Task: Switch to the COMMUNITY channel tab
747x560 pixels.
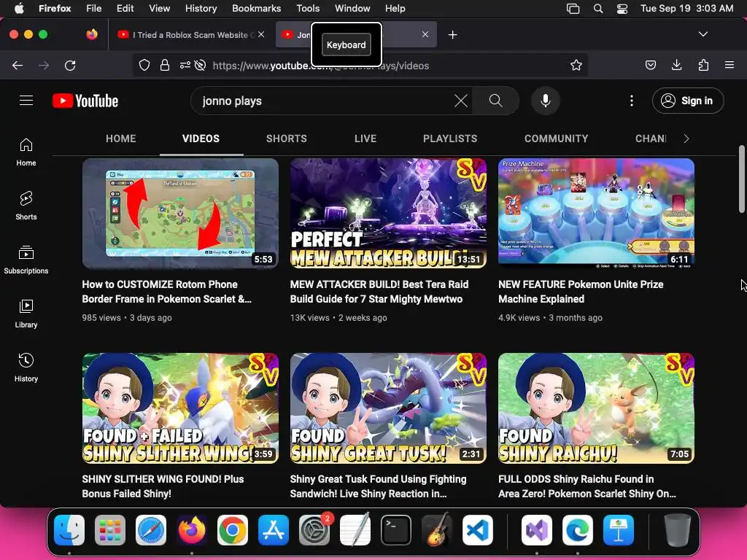Action: [557, 139]
